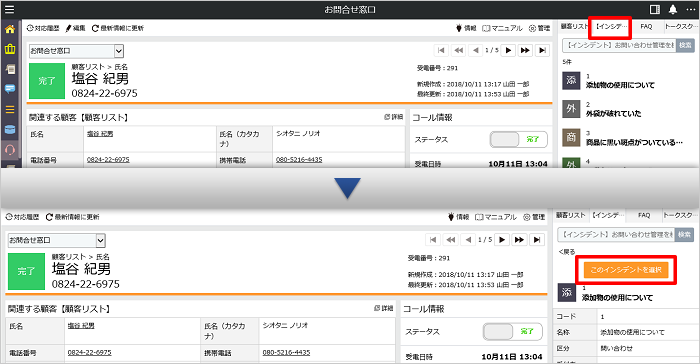
Task: Skip back several records in the upper screen
Action: click(x=458, y=50)
